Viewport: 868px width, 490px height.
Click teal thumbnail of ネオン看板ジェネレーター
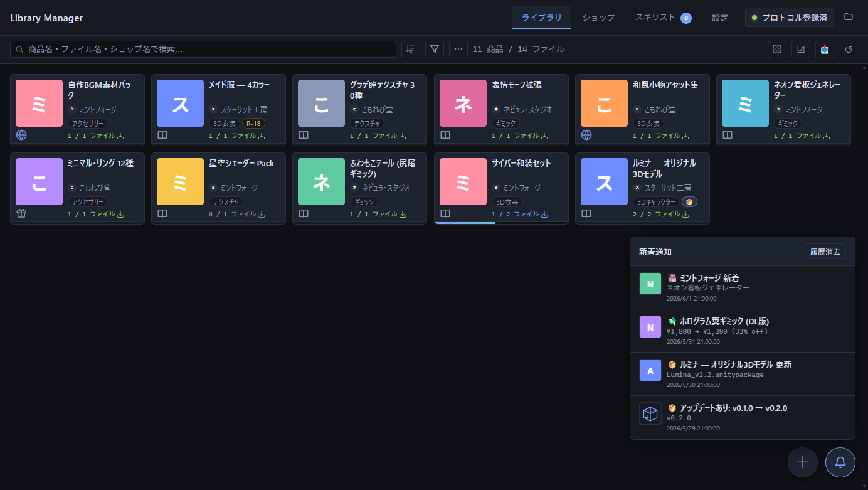click(x=745, y=103)
